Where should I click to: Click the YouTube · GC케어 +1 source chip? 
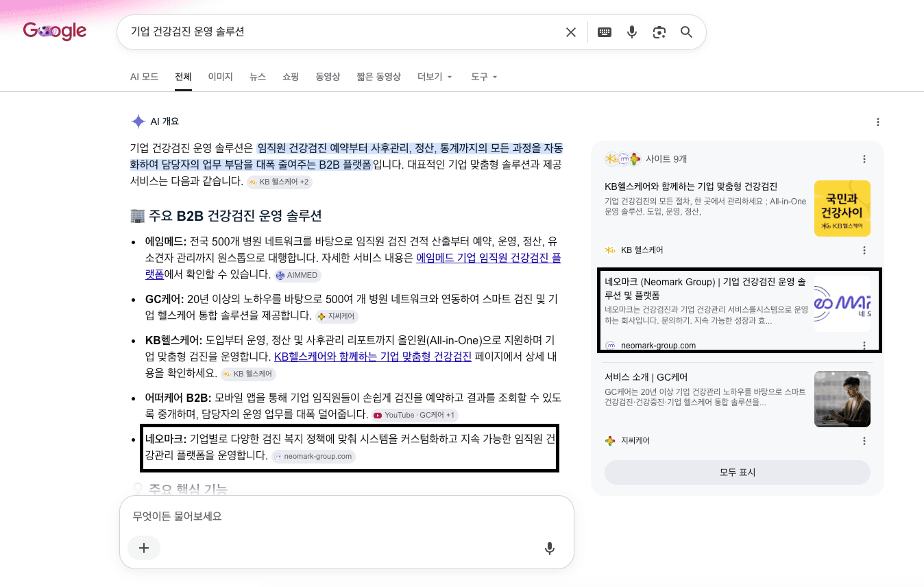coord(415,416)
